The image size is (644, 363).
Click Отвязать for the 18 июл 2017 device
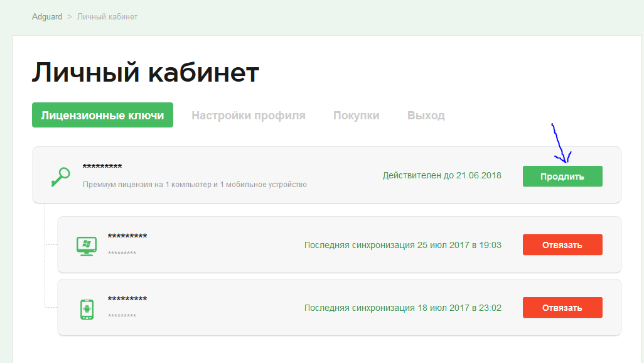click(x=562, y=308)
